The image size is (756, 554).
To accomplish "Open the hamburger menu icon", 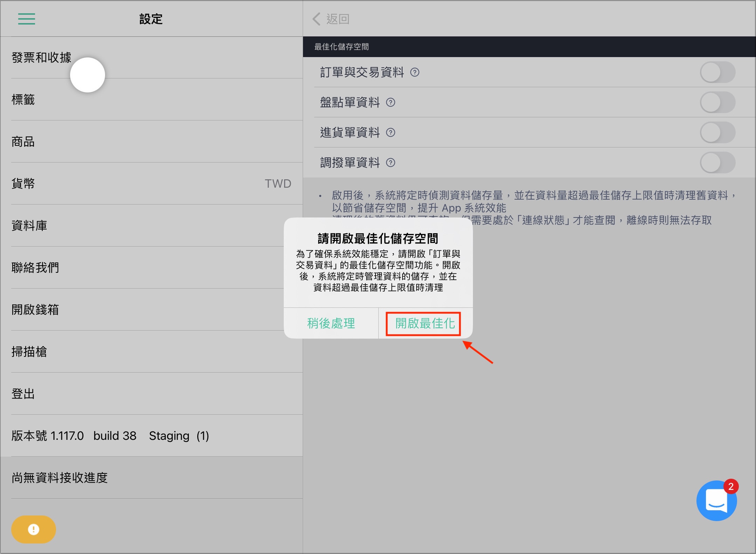I will point(27,19).
